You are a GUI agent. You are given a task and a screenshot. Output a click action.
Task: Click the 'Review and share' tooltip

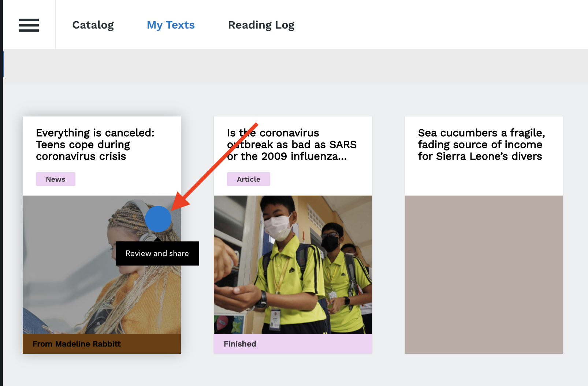(157, 253)
